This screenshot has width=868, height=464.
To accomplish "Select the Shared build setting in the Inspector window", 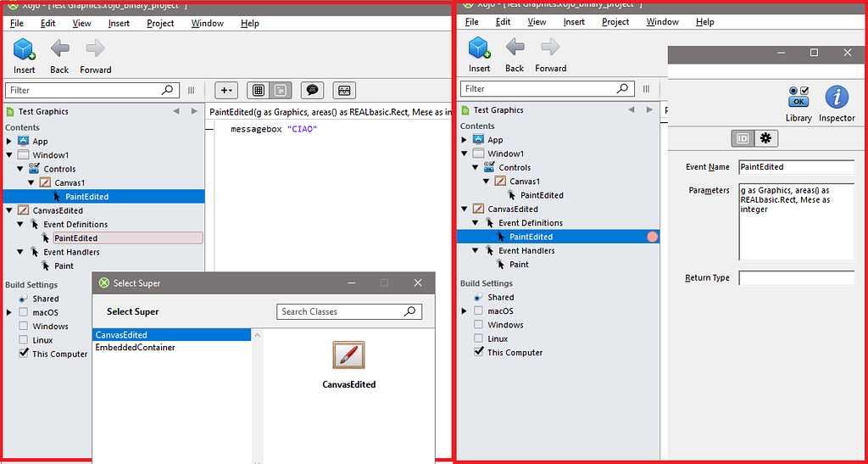I will pyautogui.click(x=500, y=297).
